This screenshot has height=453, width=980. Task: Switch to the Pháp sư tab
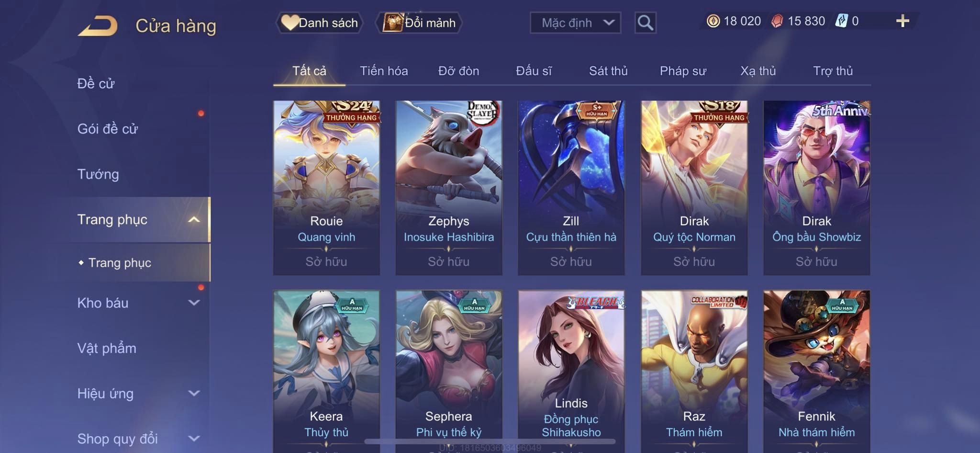(683, 71)
